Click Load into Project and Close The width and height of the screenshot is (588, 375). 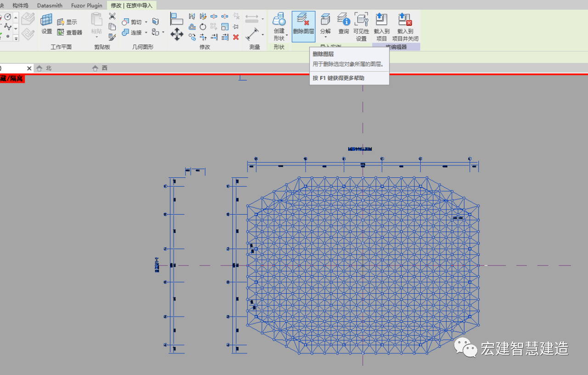click(405, 27)
